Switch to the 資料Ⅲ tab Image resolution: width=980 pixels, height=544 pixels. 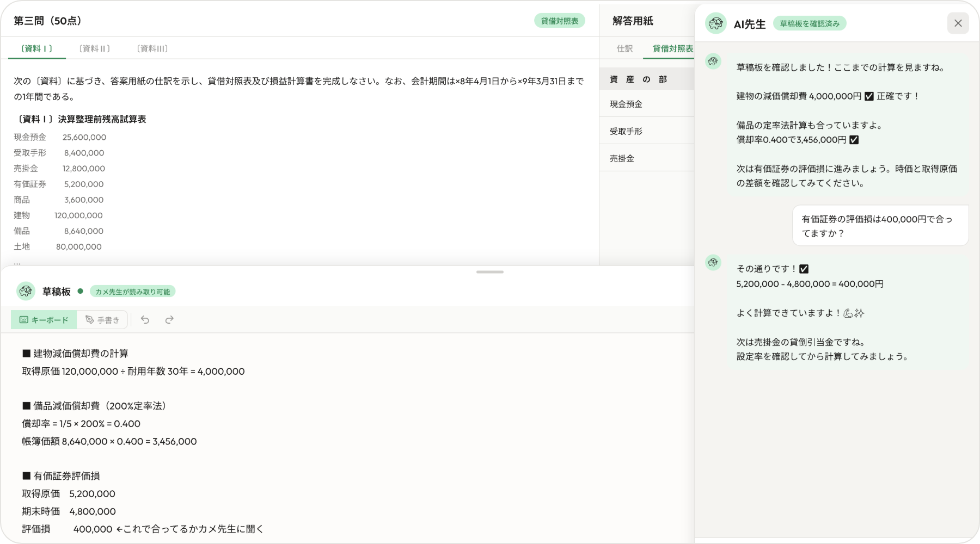click(153, 48)
